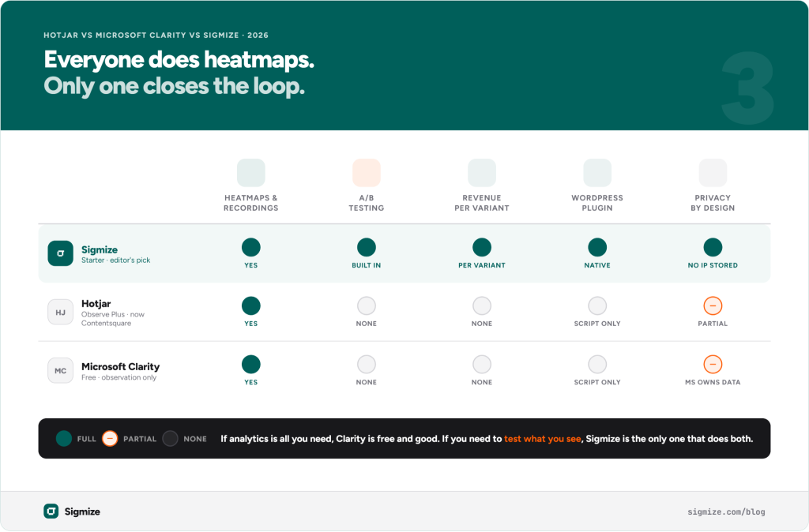The width and height of the screenshot is (809, 532).
Task: Click the 'Sigmize' name in the comparison table
Action: [100, 249]
